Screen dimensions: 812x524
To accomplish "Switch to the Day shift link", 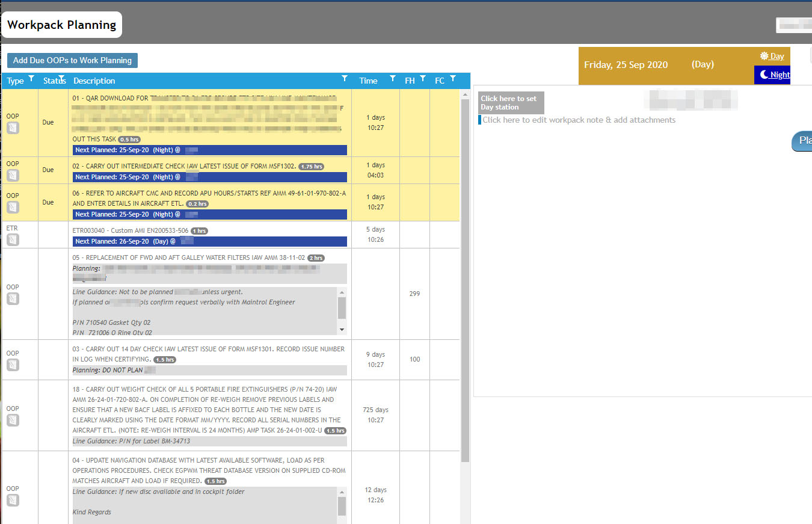I will 772,56.
